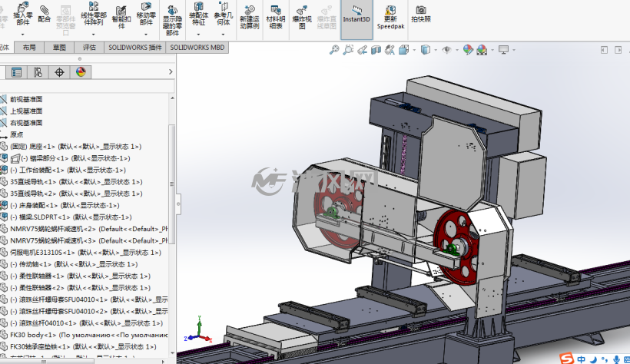Select the Update Speedpak icon
The height and width of the screenshot is (364, 630).
click(x=390, y=18)
